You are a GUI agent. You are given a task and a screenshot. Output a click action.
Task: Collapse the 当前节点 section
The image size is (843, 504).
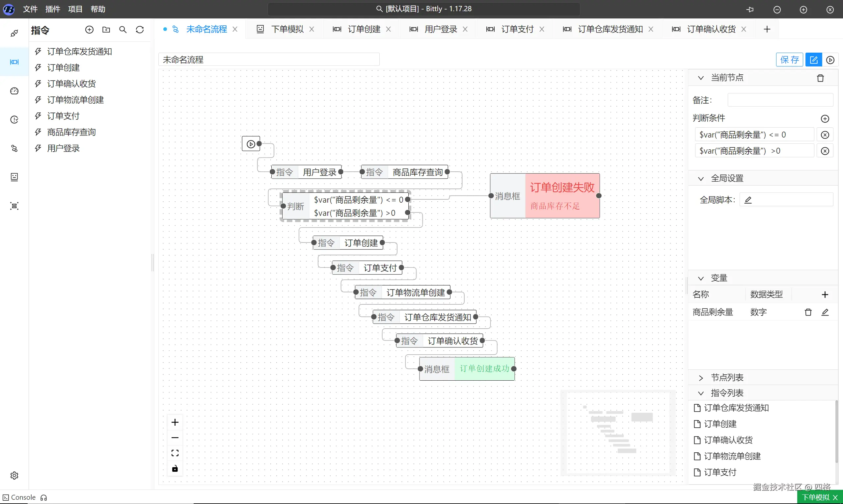click(x=700, y=78)
